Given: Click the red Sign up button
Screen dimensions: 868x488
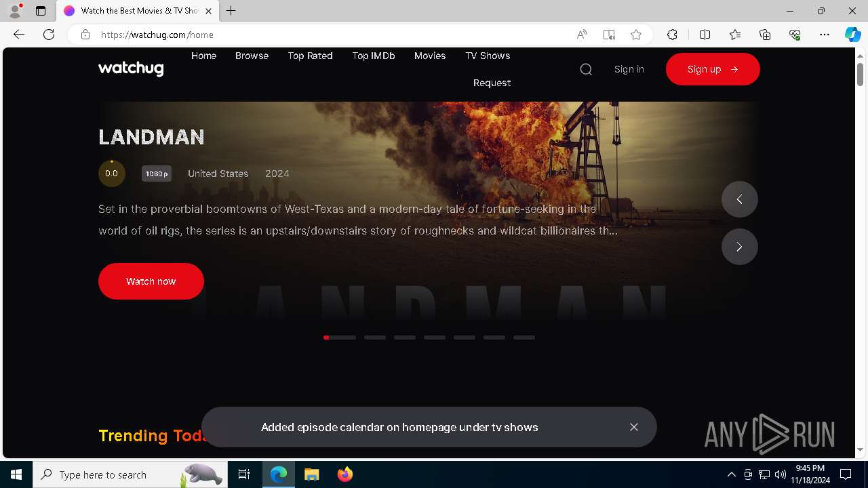Looking at the screenshot, I should 713,69.
